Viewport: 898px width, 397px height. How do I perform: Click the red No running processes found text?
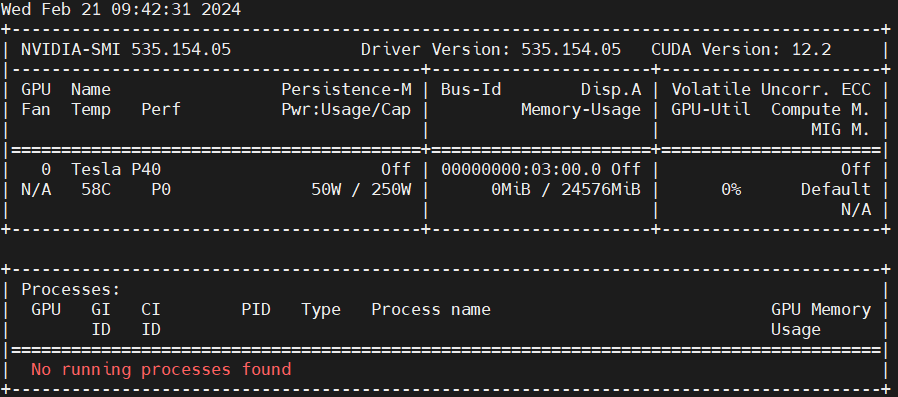coord(161,369)
